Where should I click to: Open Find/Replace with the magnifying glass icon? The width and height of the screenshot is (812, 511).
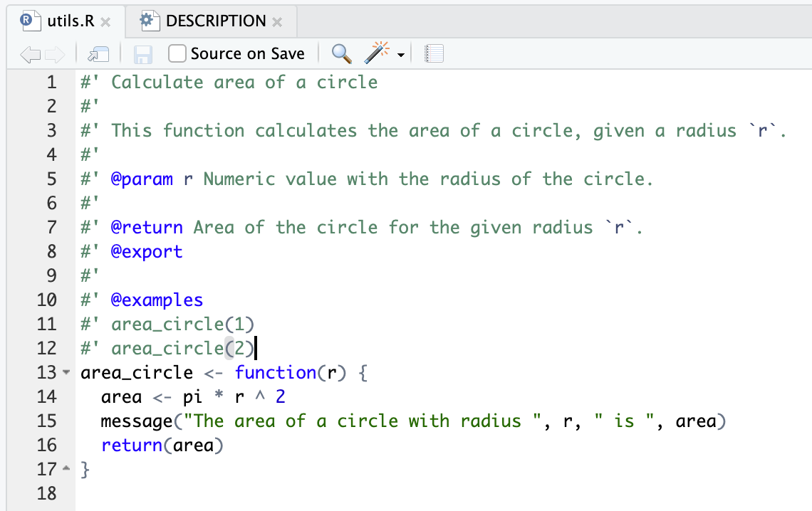click(x=342, y=53)
